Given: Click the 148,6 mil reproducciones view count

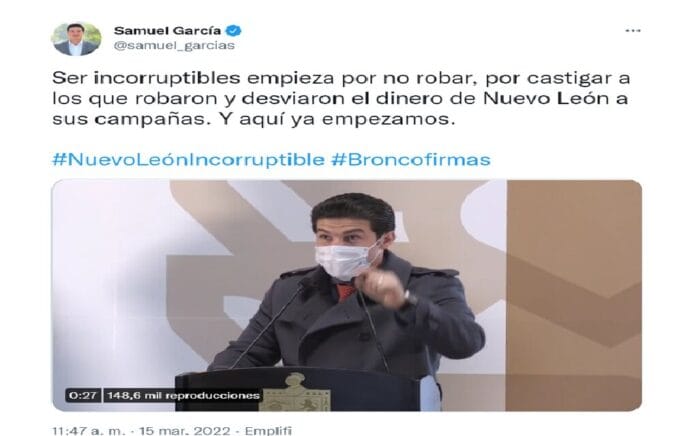Looking at the screenshot, I should 183,395.
